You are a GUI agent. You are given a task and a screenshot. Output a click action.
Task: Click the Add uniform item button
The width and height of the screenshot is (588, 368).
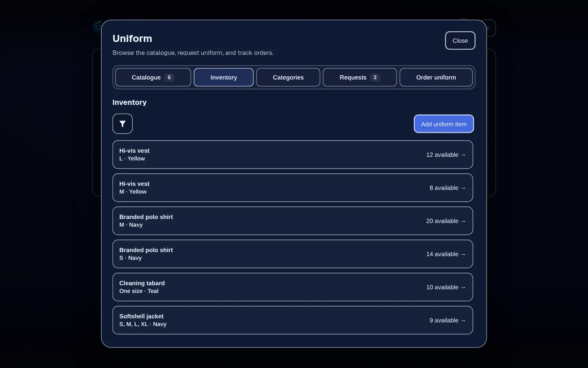click(x=444, y=124)
